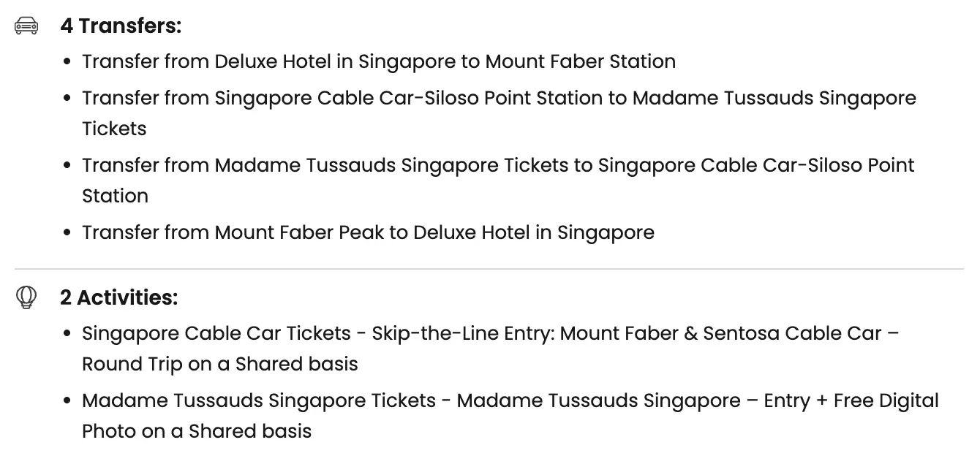Click the hot air balloon Activities icon
This screenshot has height=456, width=980.
coord(26,297)
